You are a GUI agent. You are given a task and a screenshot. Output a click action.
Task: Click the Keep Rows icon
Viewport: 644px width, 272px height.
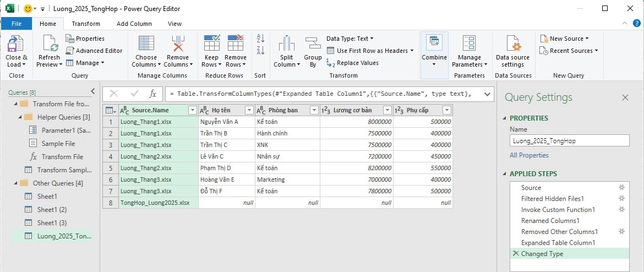tap(211, 43)
